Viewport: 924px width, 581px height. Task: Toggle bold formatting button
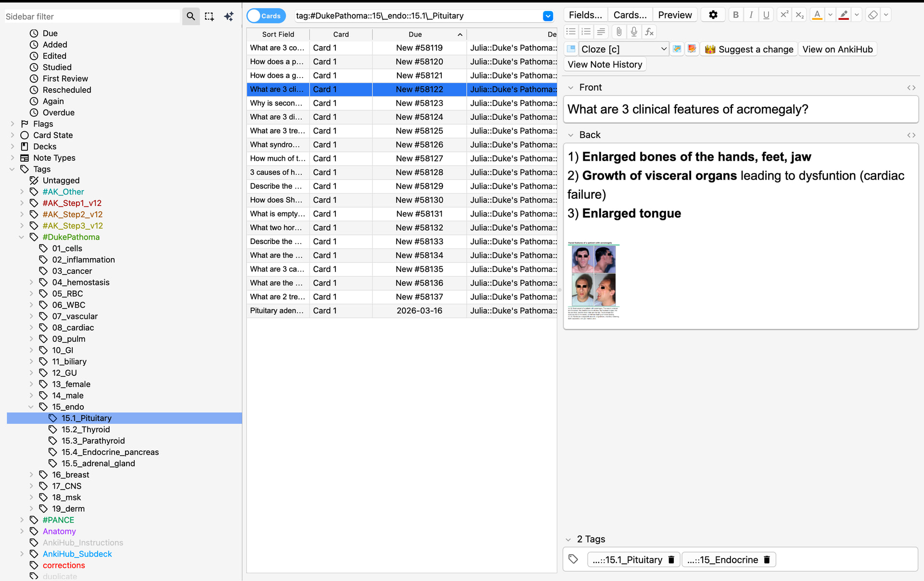coord(735,15)
